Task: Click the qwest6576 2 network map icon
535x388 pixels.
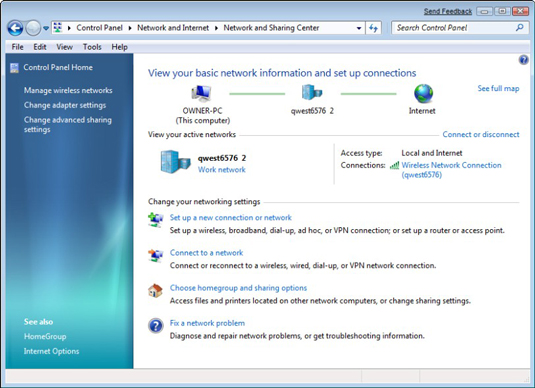Action: (312, 92)
